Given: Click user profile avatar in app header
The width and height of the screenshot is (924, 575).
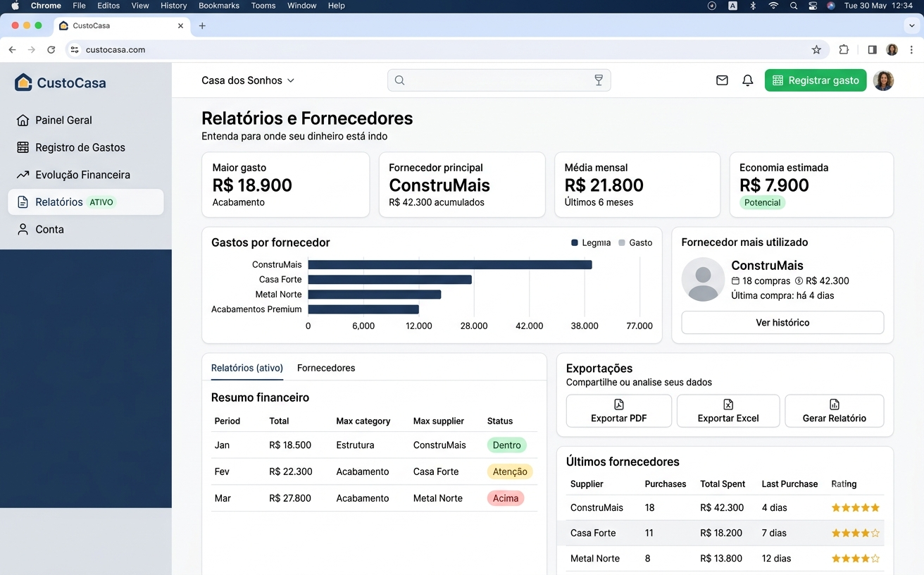Looking at the screenshot, I should 883,80.
